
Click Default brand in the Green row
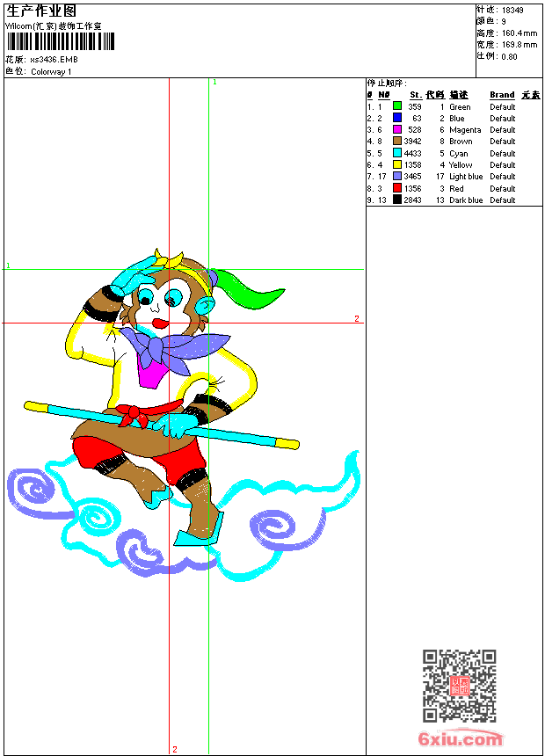tap(503, 107)
